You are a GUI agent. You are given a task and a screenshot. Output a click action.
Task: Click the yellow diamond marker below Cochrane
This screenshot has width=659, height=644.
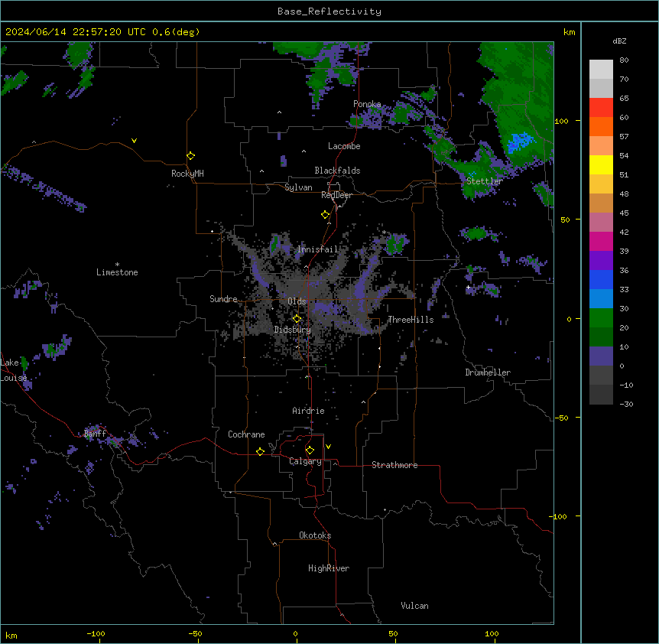point(260,451)
